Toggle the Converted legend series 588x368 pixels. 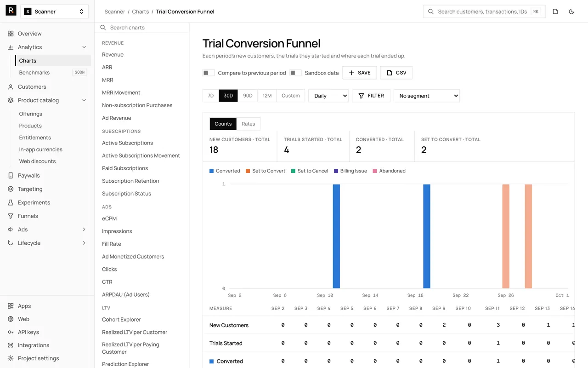[225, 171]
